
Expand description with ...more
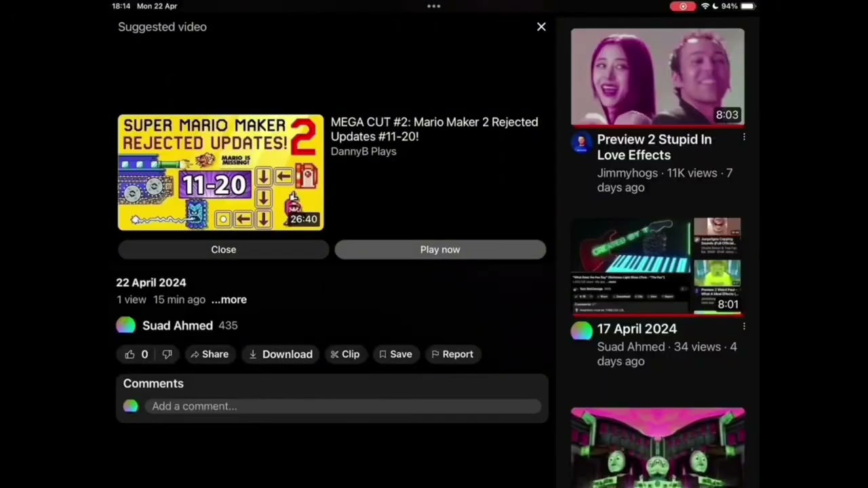coord(229,300)
